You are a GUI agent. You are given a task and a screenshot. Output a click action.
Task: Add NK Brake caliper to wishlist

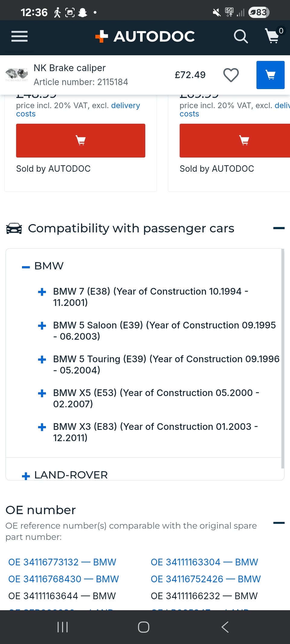point(231,75)
